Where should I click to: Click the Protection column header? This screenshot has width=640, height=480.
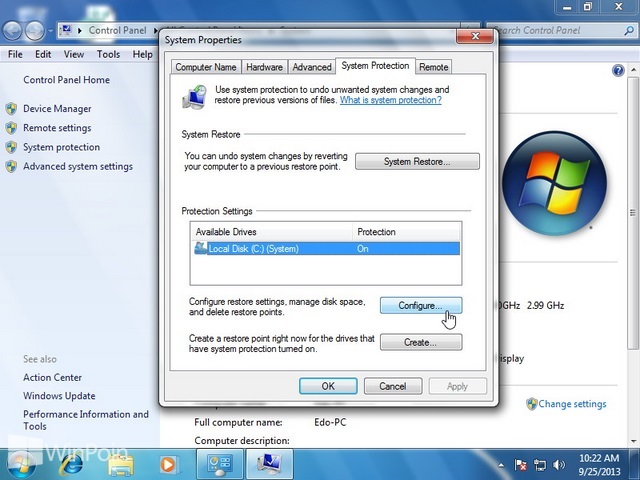tap(406, 232)
